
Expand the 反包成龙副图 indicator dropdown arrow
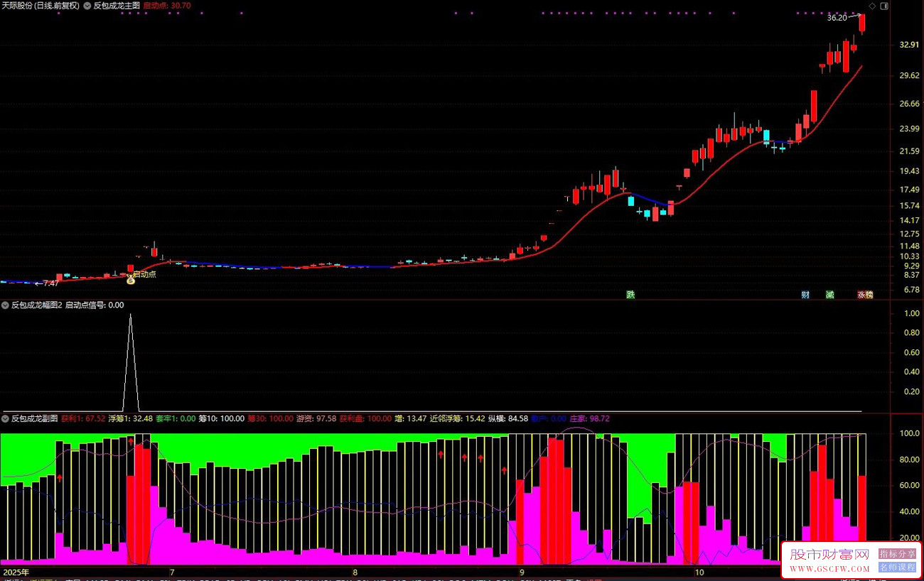pyautogui.click(x=5, y=419)
